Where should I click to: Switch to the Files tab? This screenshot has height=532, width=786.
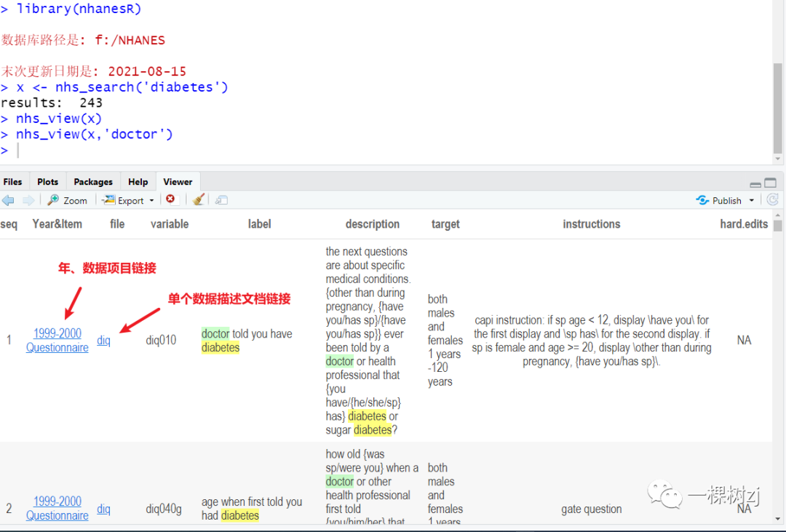[12, 181]
